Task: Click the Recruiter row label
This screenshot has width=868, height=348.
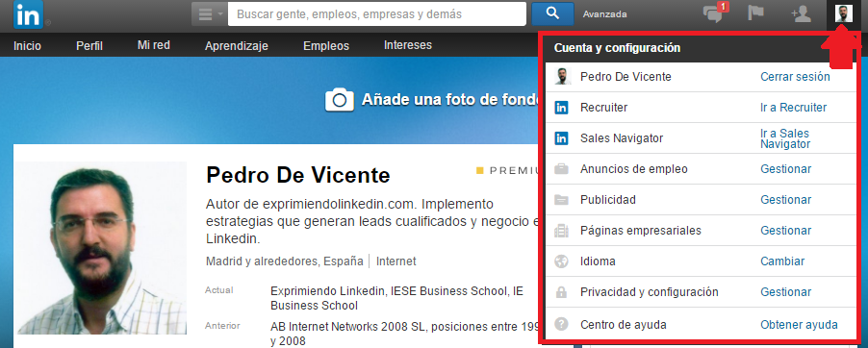Action: pos(603,108)
